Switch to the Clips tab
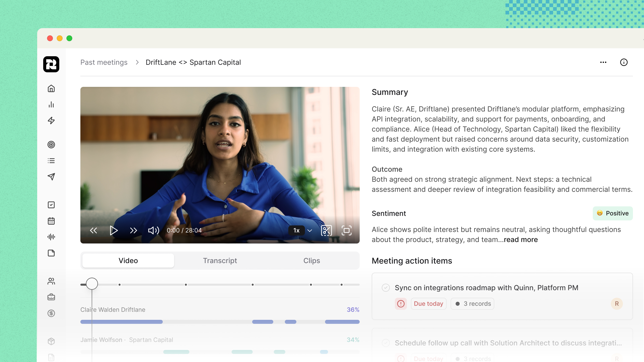This screenshot has width=644, height=362. [311, 261]
